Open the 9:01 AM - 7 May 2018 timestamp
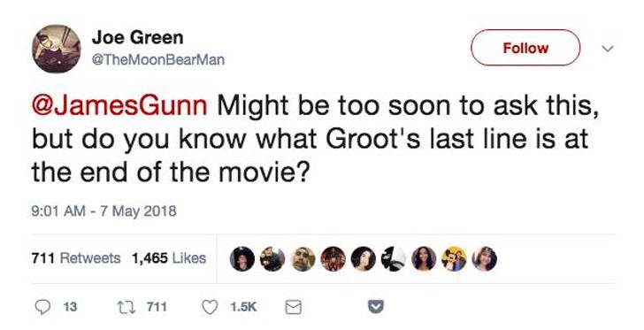The image size is (644, 330). [103, 211]
